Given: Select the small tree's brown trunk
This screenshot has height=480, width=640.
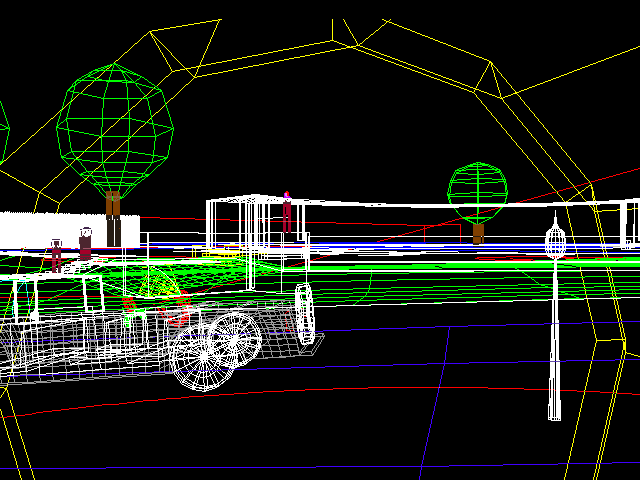Looking at the screenshot, I should point(478,233).
